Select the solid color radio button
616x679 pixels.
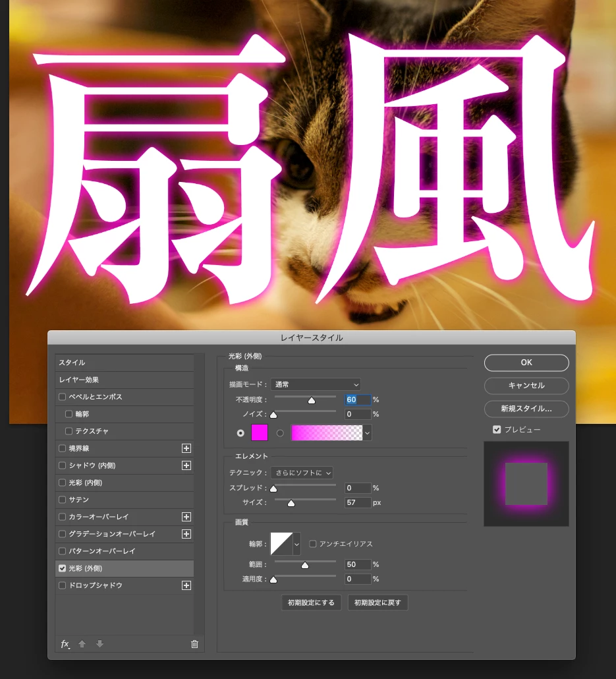pyautogui.click(x=240, y=433)
